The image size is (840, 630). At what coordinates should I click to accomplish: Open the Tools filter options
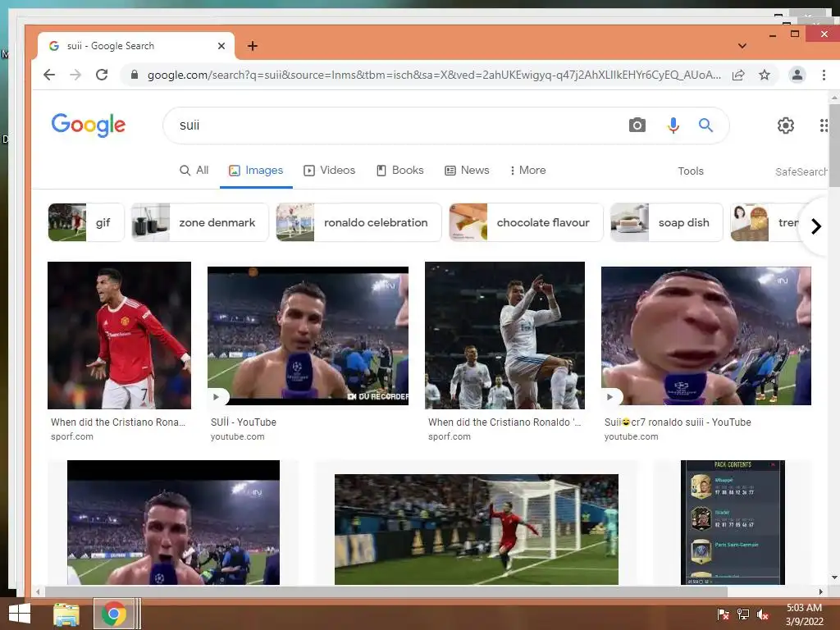pyautogui.click(x=691, y=171)
